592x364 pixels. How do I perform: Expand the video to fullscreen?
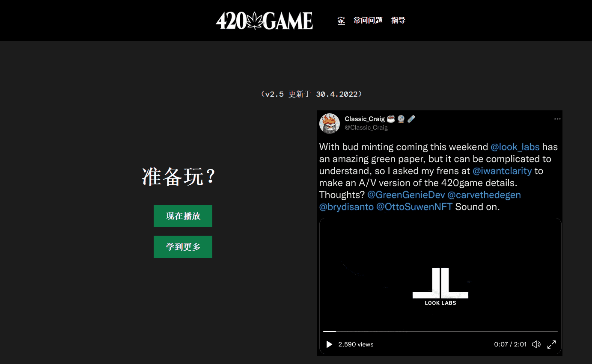(x=552, y=344)
